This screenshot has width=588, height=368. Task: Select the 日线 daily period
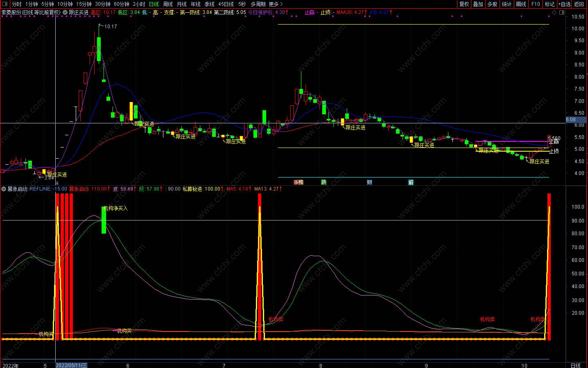(154, 4)
